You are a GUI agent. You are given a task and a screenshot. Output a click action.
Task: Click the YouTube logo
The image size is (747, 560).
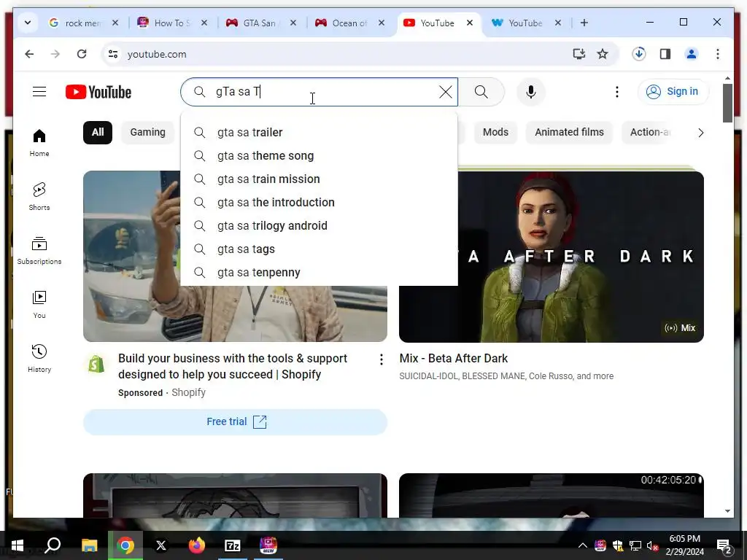point(98,92)
